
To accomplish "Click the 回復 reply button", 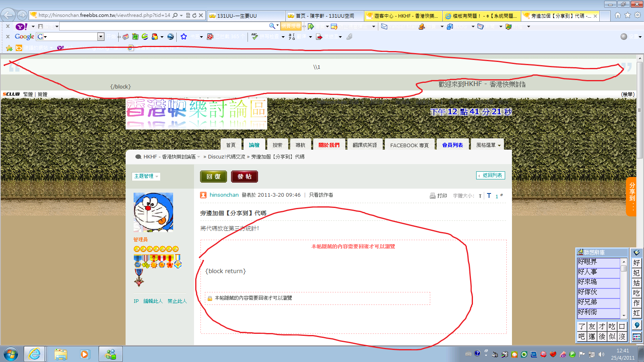I will 213,177.
